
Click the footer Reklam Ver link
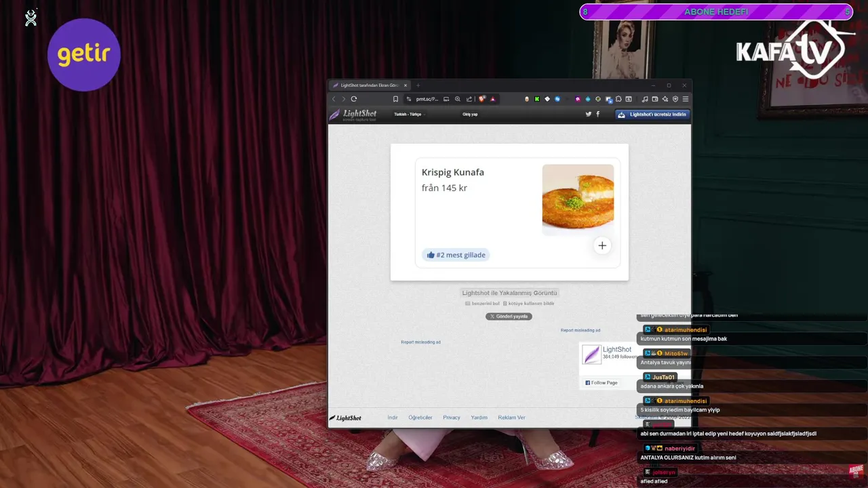click(512, 418)
